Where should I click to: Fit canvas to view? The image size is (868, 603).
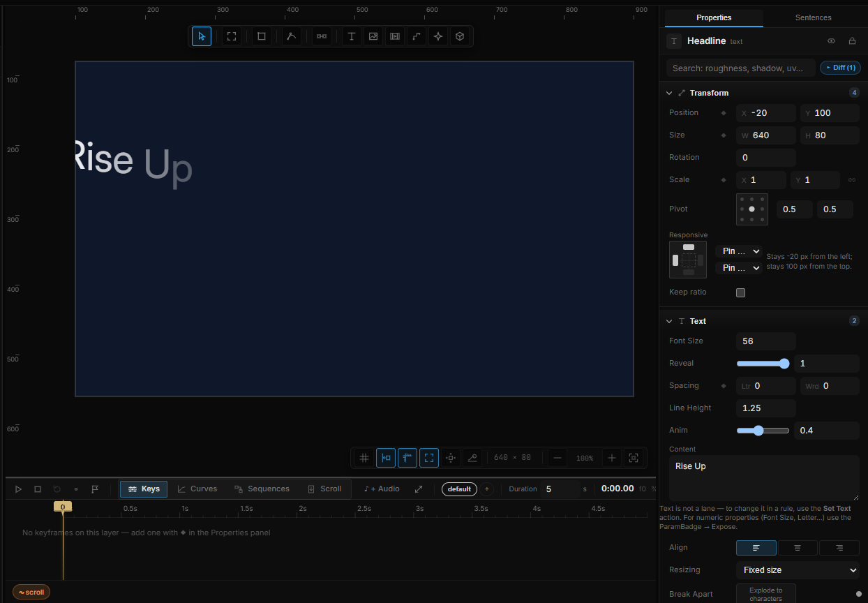pos(634,458)
